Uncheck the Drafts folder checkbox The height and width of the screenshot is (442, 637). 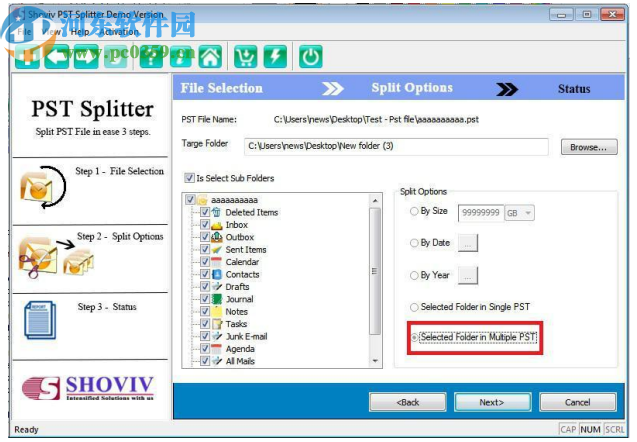pyautogui.click(x=205, y=286)
